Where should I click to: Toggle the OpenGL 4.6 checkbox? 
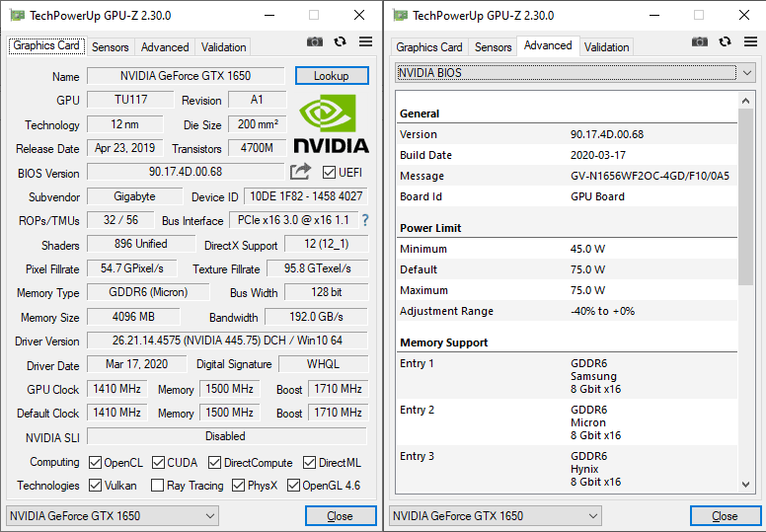tap(293, 485)
